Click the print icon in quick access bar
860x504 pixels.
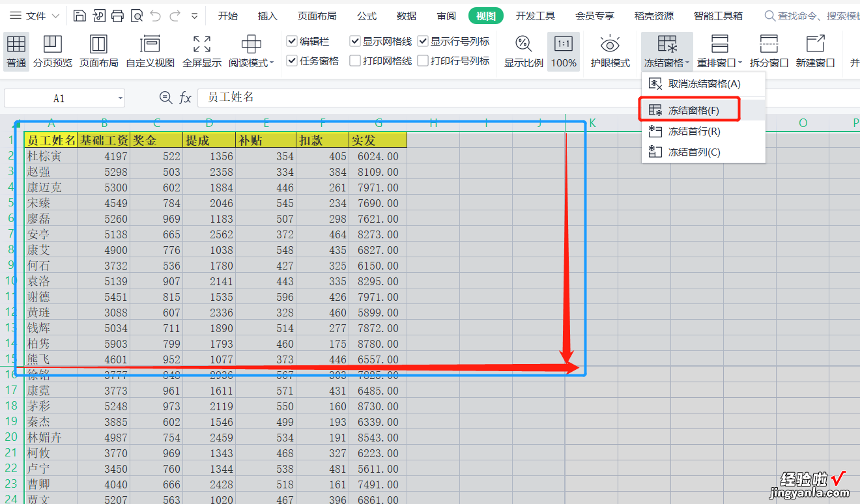point(117,16)
